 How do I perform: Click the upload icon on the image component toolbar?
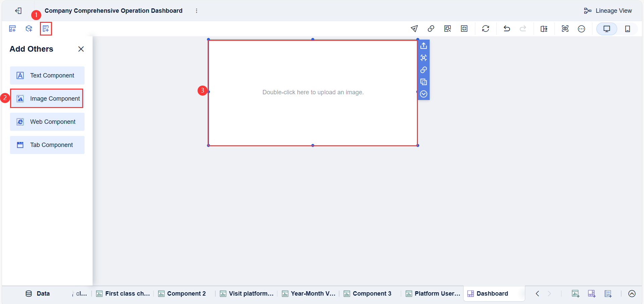[x=423, y=45]
